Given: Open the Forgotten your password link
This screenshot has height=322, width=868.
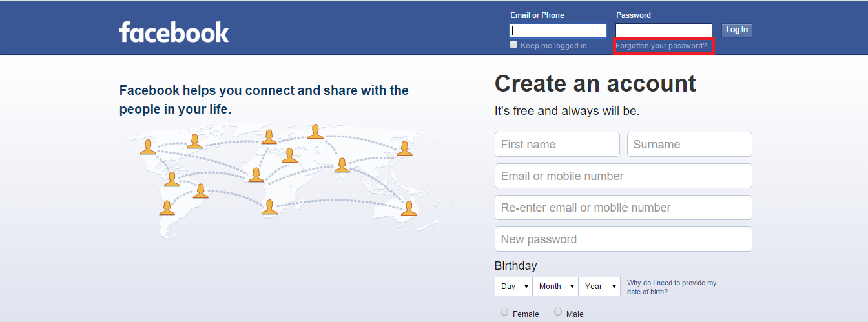Looking at the screenshot, I should coord(661,46).
